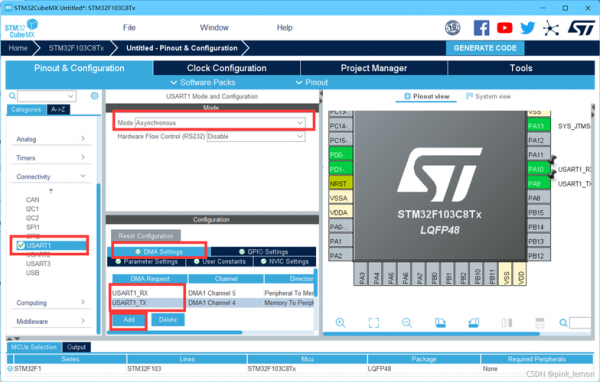Image resolution: width=600 pixels, height=382 pixels.
Task: Go to Home breadcrumb
Action: (18, 48)
